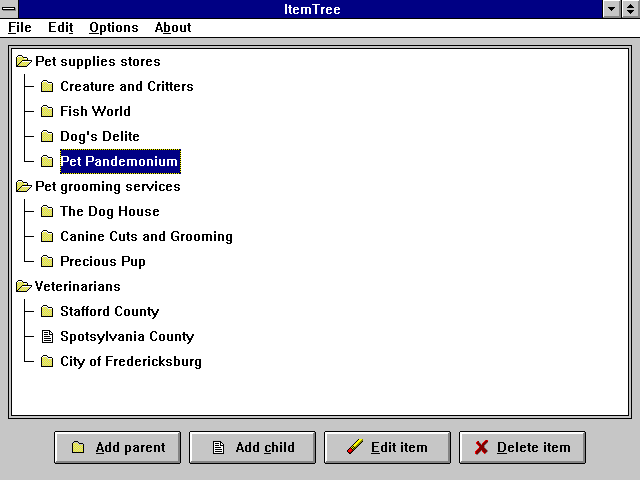Collapse the Pet grooming services branch

click(x=24, y=186)
